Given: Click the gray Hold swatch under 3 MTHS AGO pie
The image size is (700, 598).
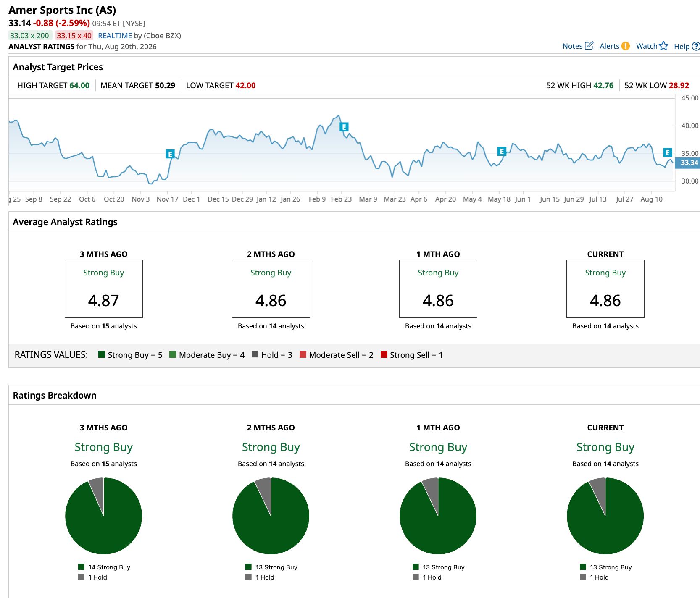Looking at the screenshot, I should coord(81,577).
